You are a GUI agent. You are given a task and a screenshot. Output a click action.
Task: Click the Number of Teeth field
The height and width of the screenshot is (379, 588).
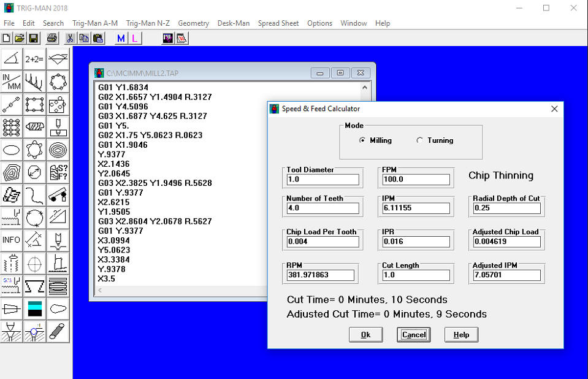click(x=323, y=208)
